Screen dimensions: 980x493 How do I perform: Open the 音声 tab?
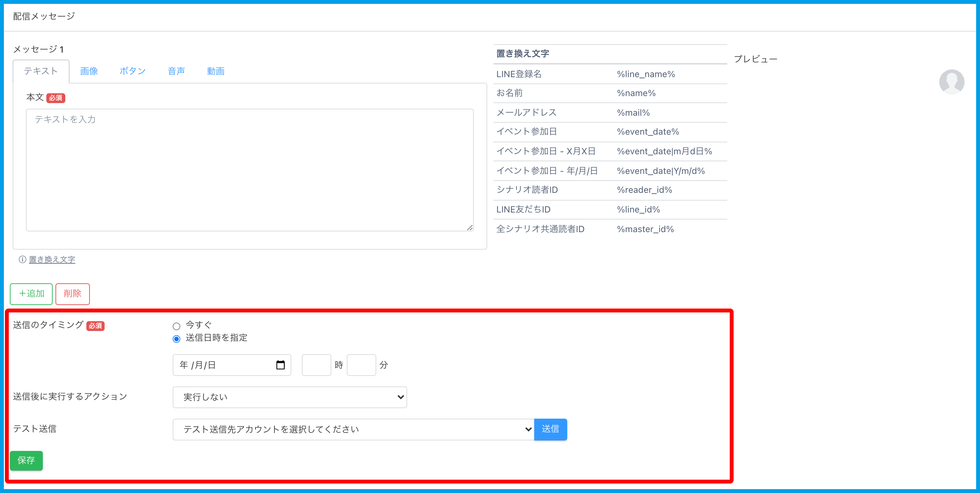tap(176, 71)
